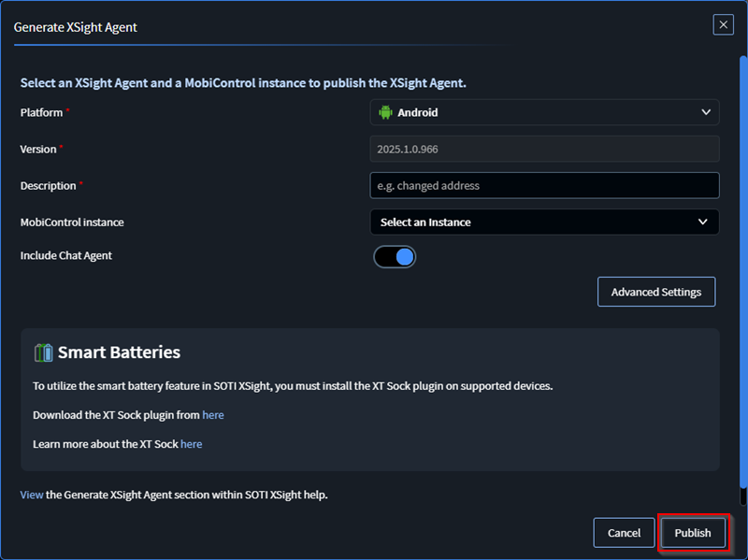The height and width of the screenshot is (560, 748).
Task: Click the Version field showing 2025.1.0.966
Action: (x=544, y=149)
